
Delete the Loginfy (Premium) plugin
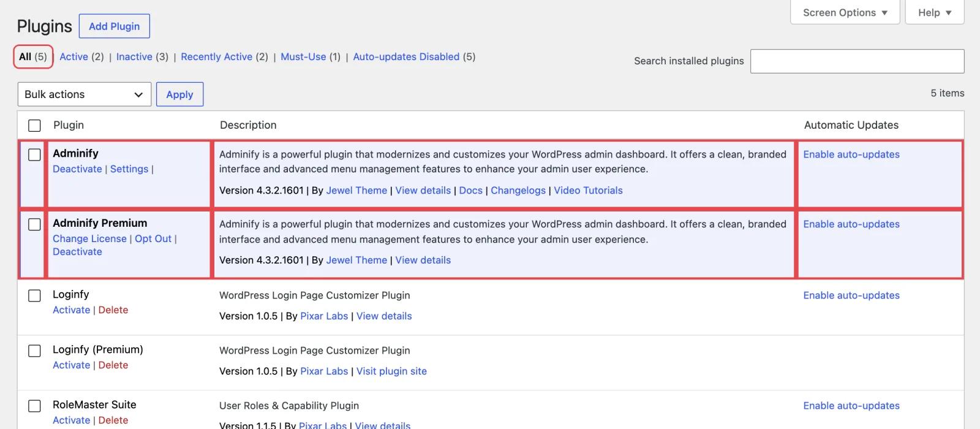(x=113, y=365)
